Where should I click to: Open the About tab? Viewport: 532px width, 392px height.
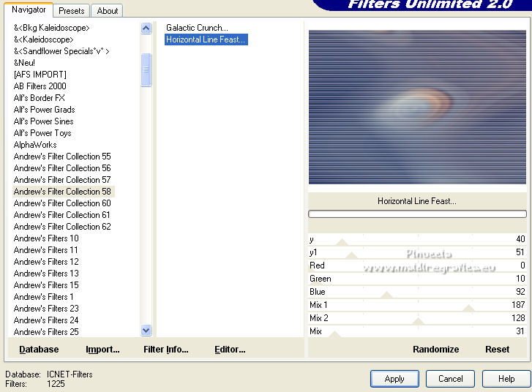tap(108, 11)
